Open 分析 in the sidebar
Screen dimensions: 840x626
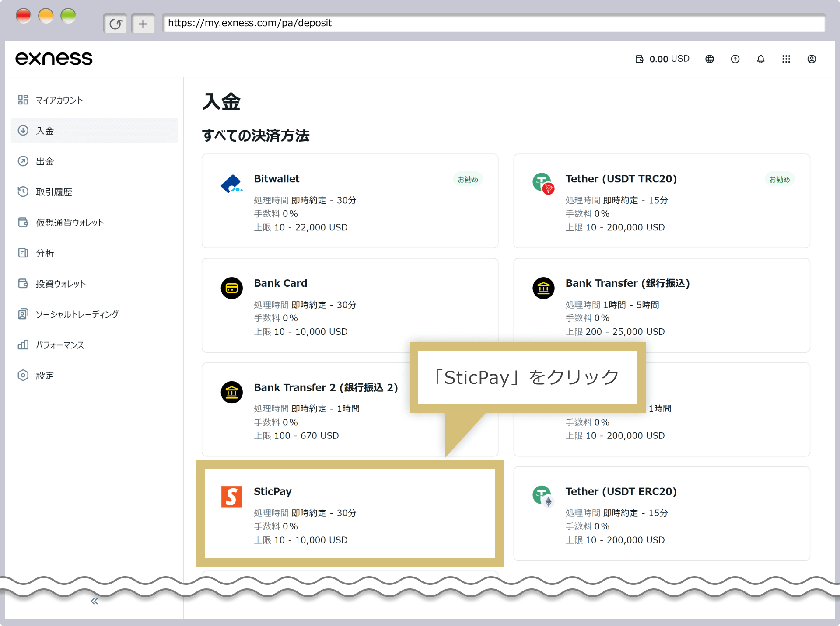coord(94,253)
